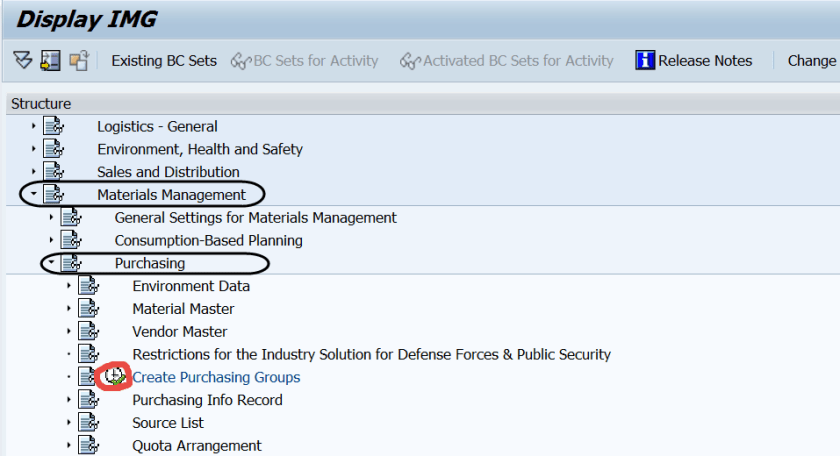Click the documentation icon next to Material Master
The width and height of the screenshot is (840, 456).
point(89,309)
